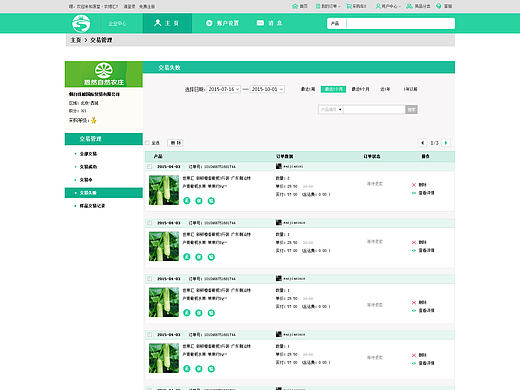Open the product category icon in top bar
Screen dimensions: 520x390
click(409, 6)
